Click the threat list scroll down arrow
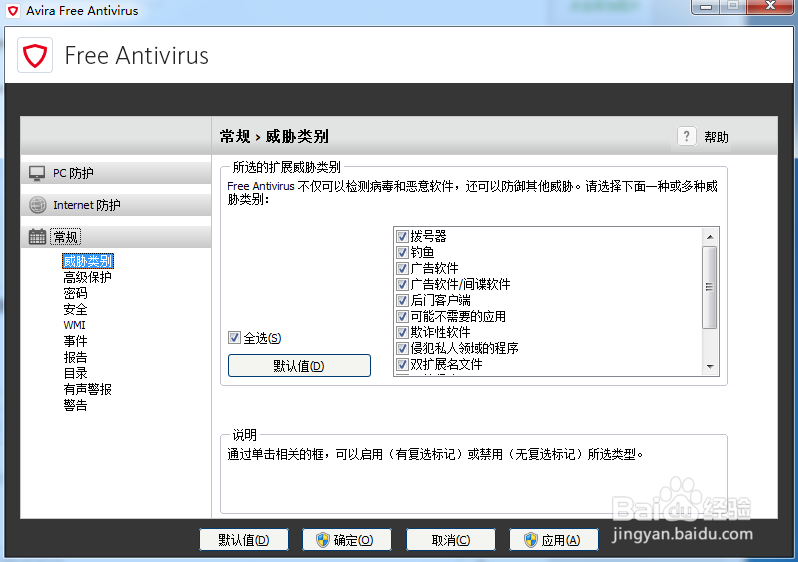This screenshot has height=562, width=798. tap(710, 367)
